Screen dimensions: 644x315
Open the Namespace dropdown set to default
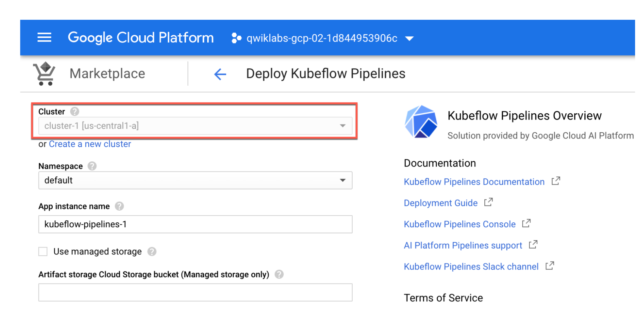point(195,180)
